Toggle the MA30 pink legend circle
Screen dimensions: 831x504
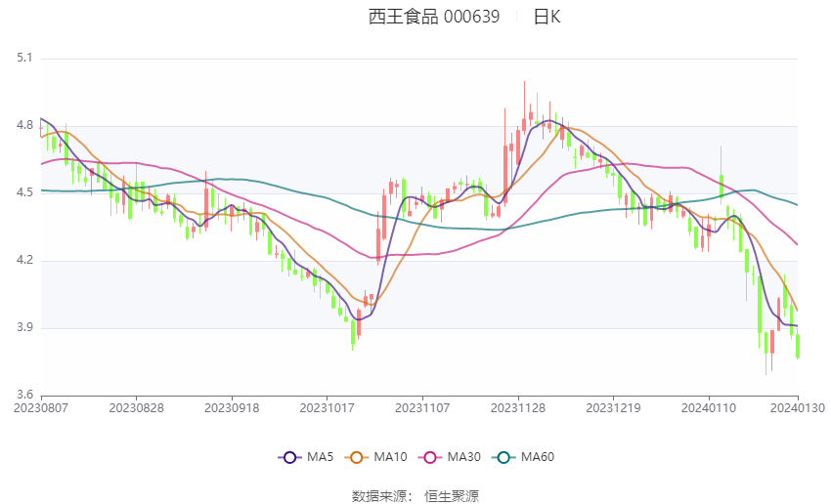430,457
